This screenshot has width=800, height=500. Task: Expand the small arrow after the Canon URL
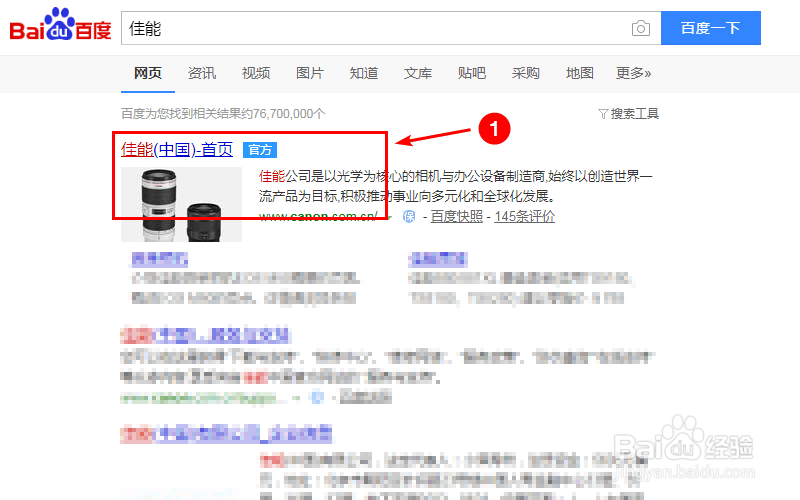pyautogui.click(x=390, y=217)
